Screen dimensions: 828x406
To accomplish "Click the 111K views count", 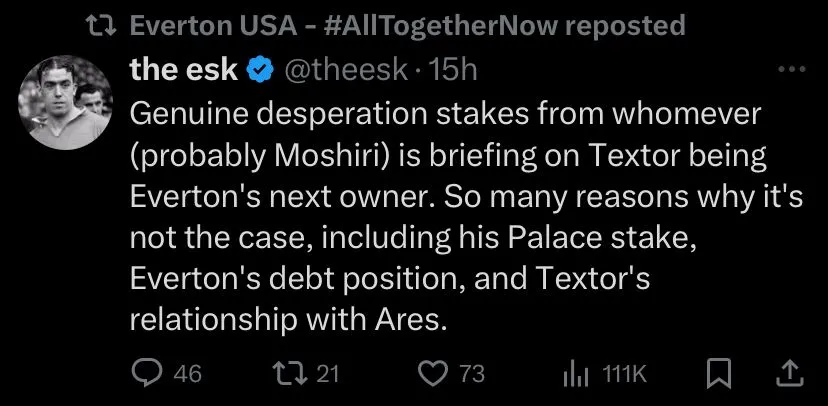I will [x=626, y=374].
